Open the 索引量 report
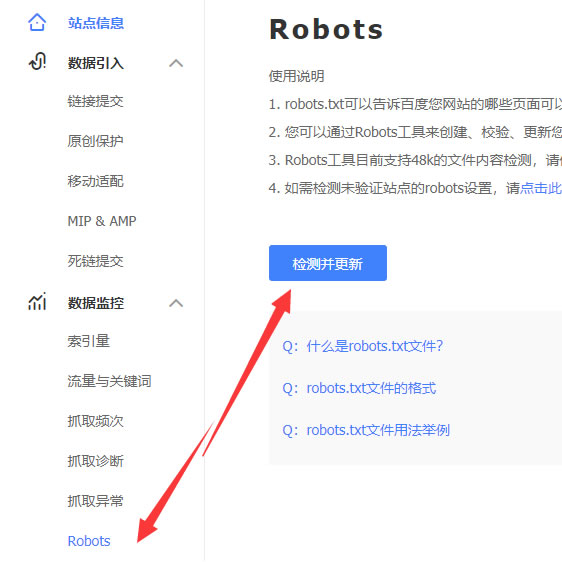562x562 pixels. point(89,341)
